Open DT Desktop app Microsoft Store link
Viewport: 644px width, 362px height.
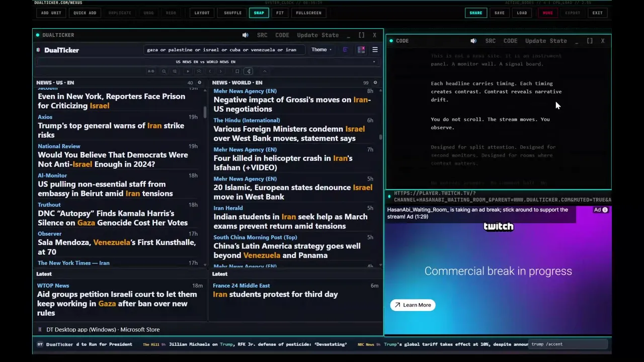103,329
